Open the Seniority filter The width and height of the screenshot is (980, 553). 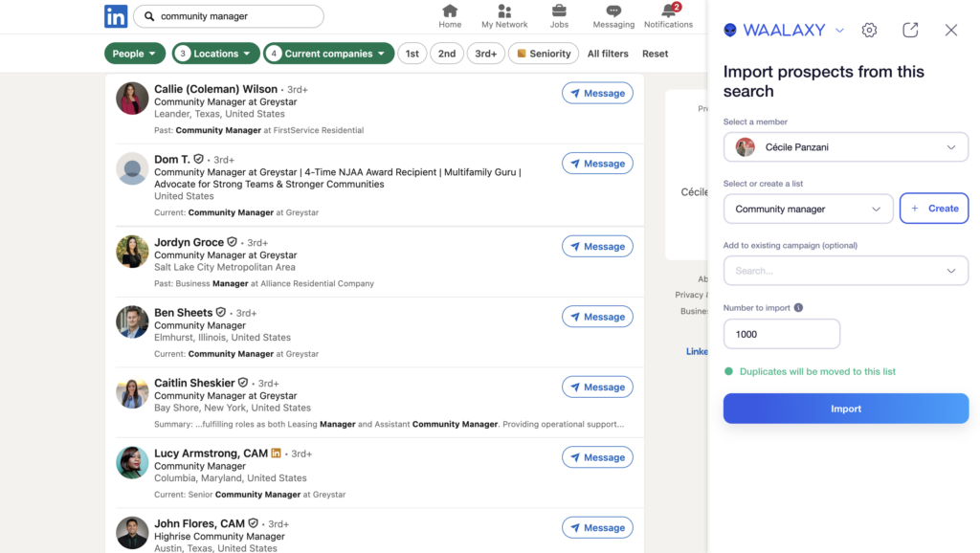coord(544,54)
